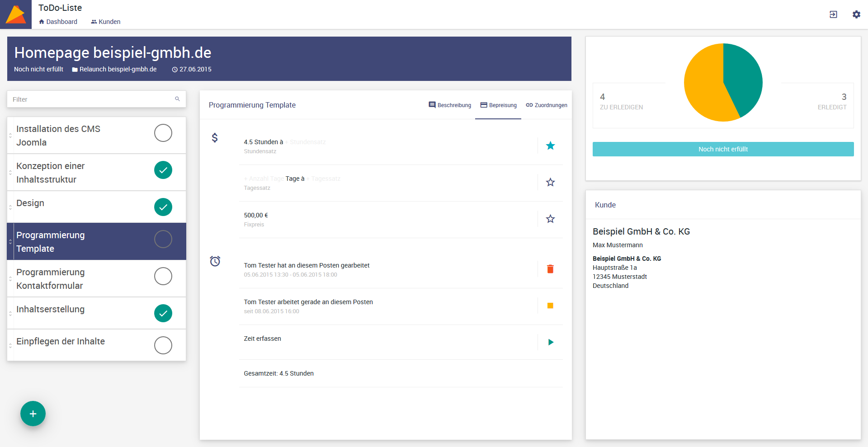Open the Zuordnungen tab
The width and height of the screenshot is (868, 447).
[546, 105]
